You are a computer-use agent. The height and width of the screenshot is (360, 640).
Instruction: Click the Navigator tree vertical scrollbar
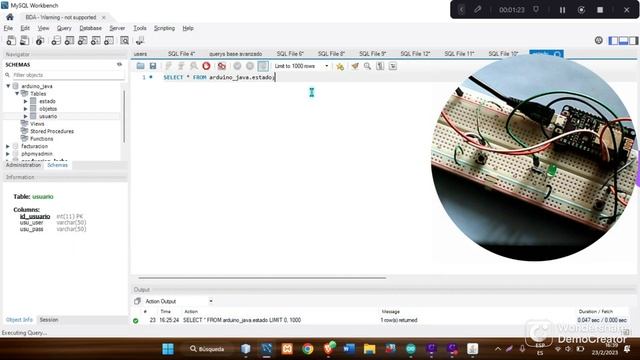(x=124, y=116)
